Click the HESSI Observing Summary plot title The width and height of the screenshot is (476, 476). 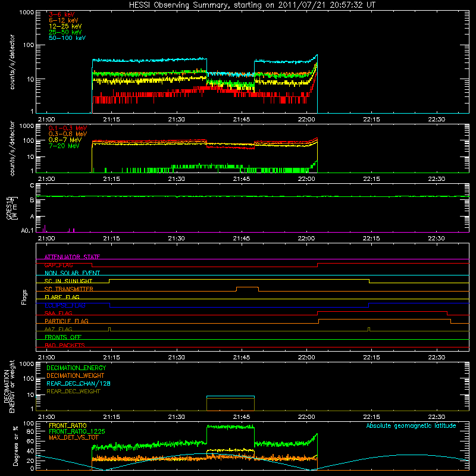click(252, 5)
